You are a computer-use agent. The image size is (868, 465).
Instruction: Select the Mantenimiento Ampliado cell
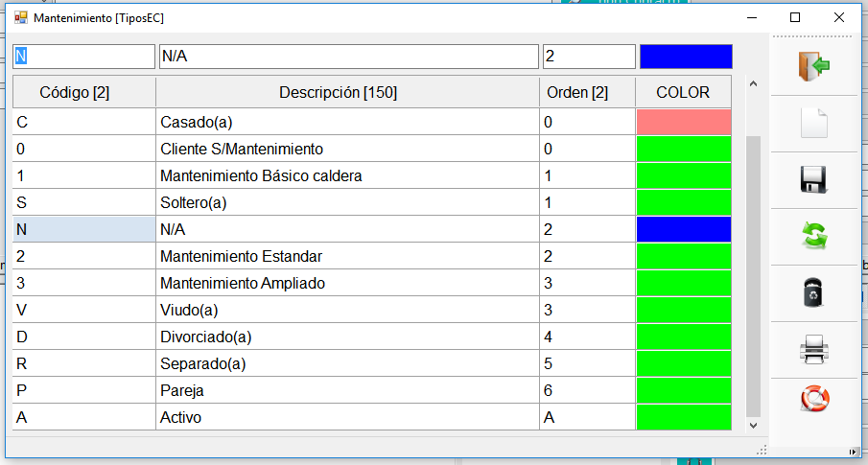pyautogui.click(x=347, y=283)
